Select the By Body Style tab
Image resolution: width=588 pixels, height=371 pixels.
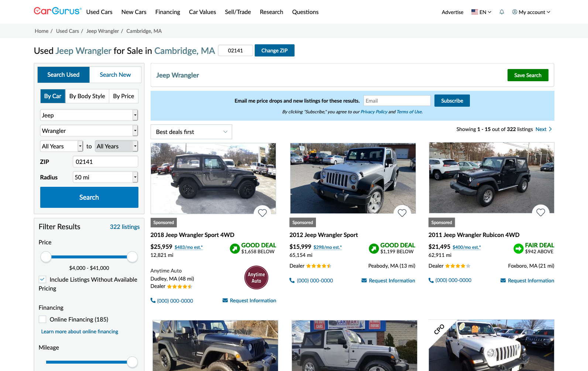click(87, 96)
